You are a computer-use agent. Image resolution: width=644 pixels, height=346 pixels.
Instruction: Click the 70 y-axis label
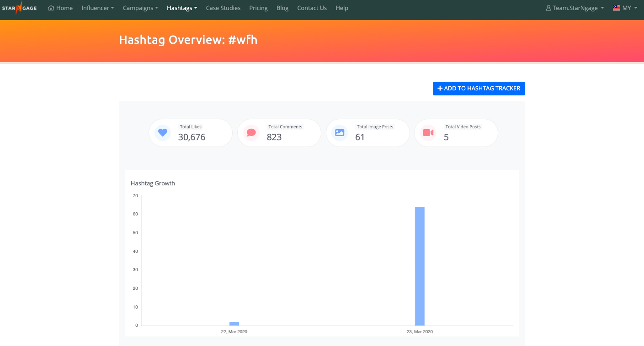(135, 196)
